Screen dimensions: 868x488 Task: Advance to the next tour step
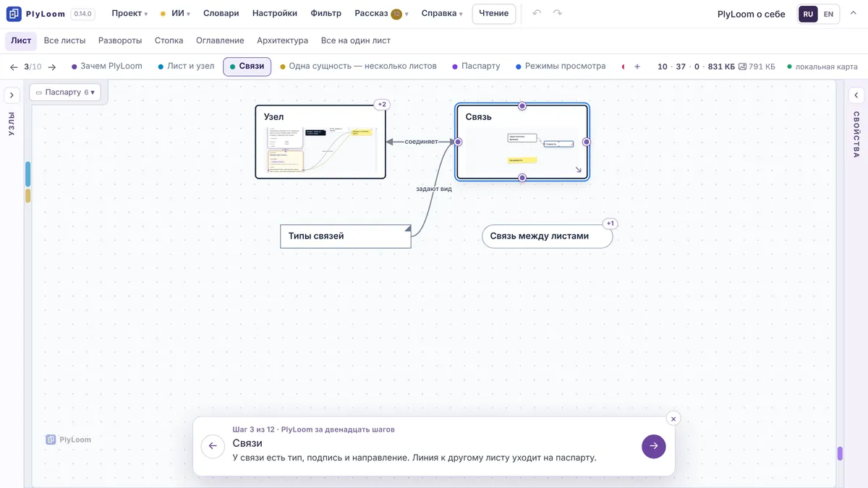coord(654,446)
